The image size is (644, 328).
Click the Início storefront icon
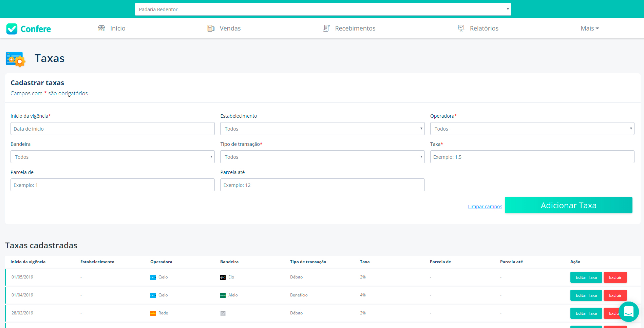pyautogui.click(x=101, y=28)
